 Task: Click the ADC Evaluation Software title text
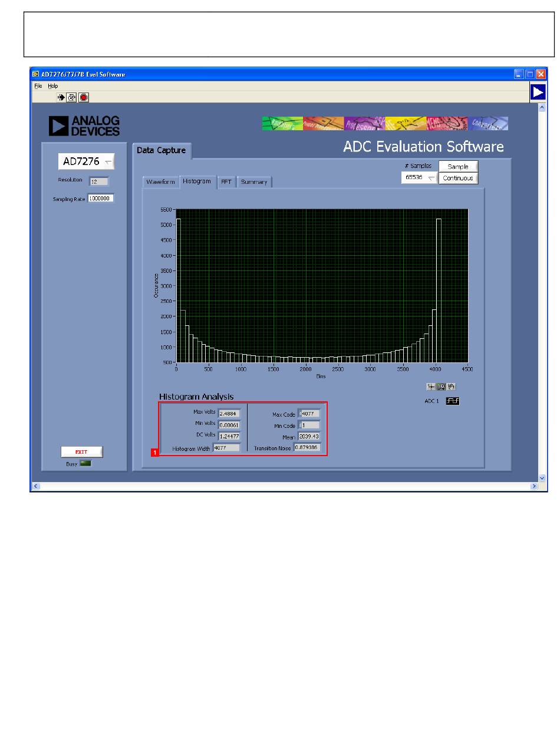coord(424,147)
